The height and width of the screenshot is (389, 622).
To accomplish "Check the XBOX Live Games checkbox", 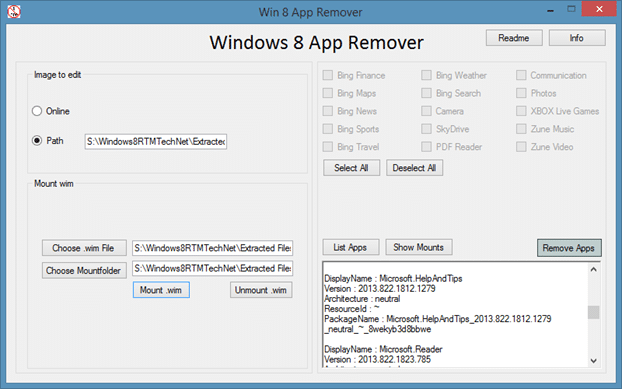I will pyautogui.click(x=521, y=111).
